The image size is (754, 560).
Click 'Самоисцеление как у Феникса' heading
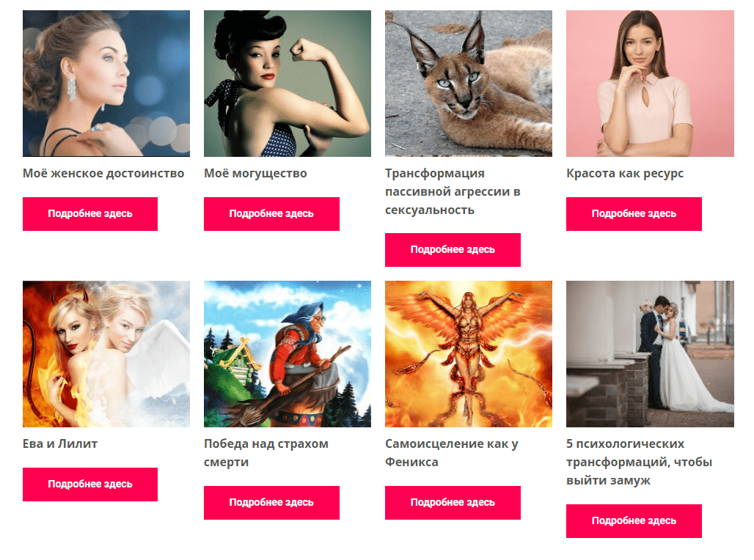[452, 453]
